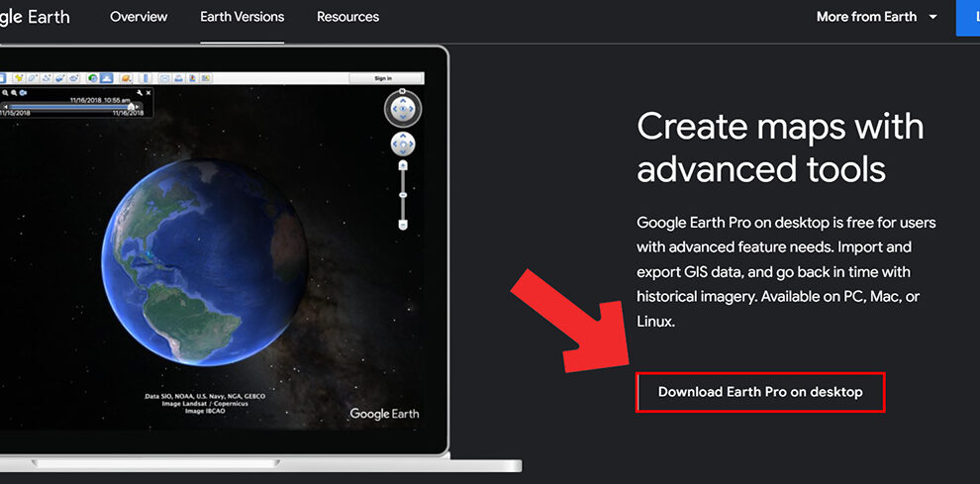Select the Ruler tool icon
This screenshot has height=484, width=980.
pyautogui.click(x=146, y=78)
